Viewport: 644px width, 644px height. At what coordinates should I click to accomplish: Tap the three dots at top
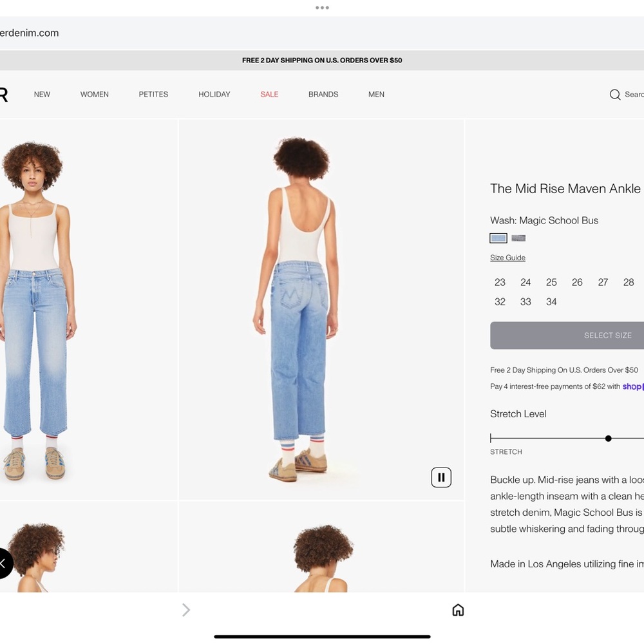[322, 8]
